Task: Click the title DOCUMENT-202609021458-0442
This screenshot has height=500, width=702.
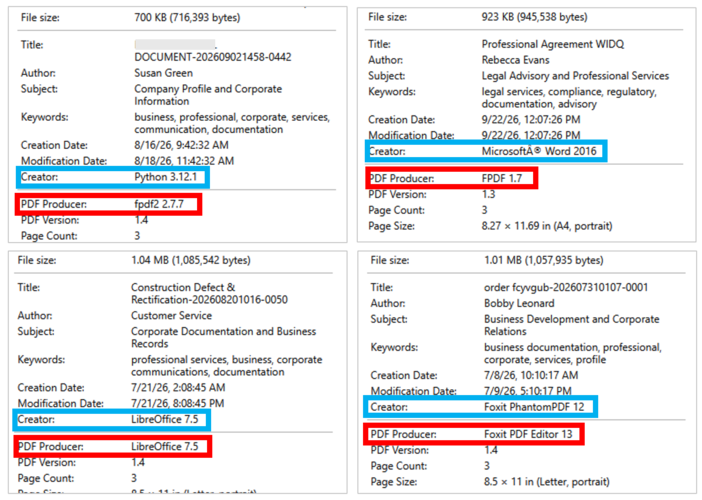Action: [213, 57]
